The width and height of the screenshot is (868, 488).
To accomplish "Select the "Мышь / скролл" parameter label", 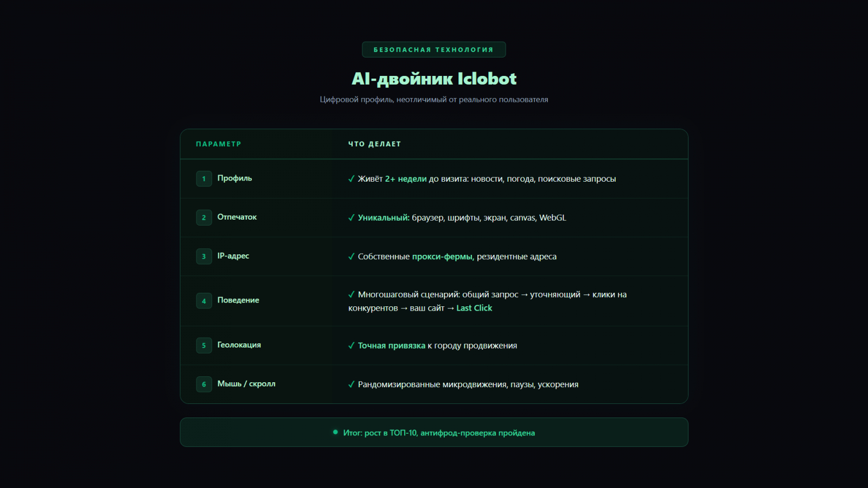I will point(246,384).
